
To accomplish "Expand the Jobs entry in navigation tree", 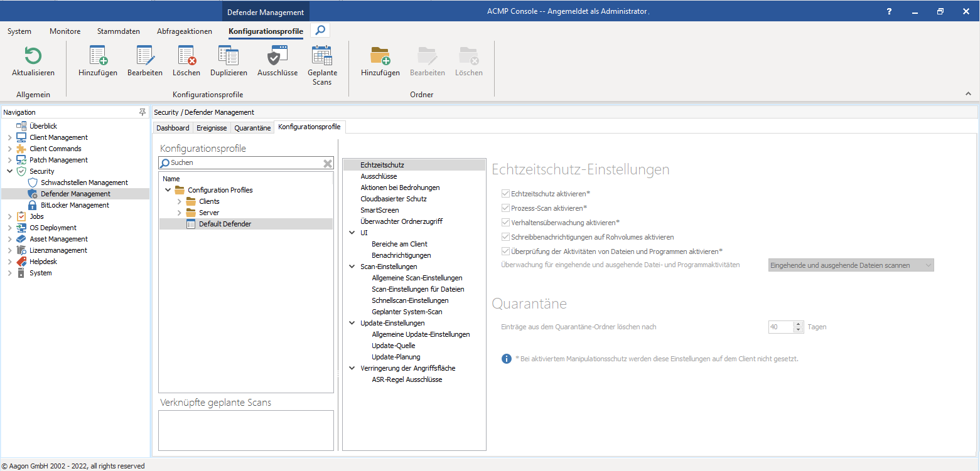I will [9, 216].
